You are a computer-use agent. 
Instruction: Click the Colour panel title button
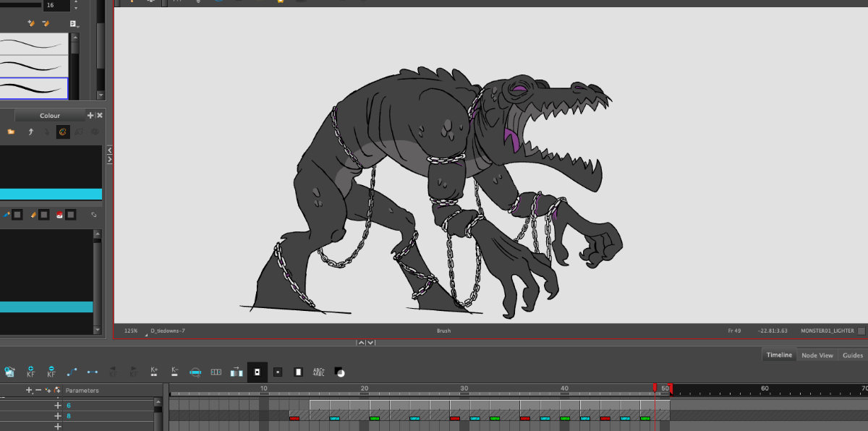point(50,116)
